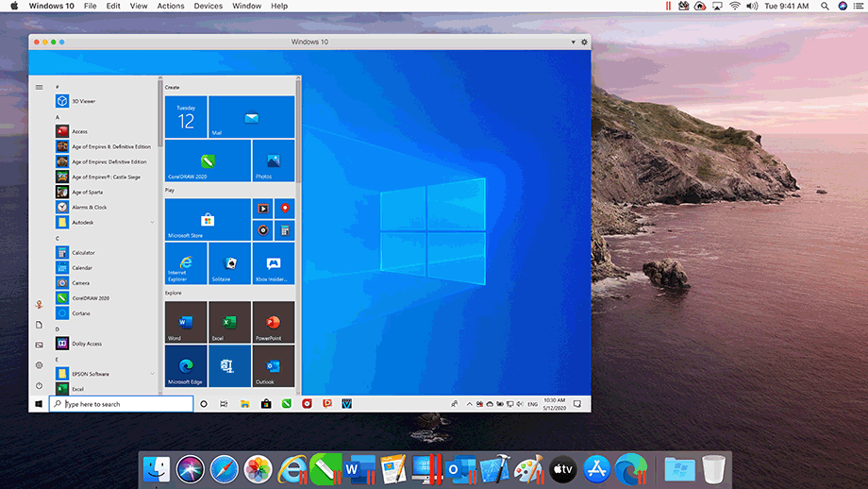The image size is (868, 489).
Task: Open the Calculator app in the list
Action: 75,253
